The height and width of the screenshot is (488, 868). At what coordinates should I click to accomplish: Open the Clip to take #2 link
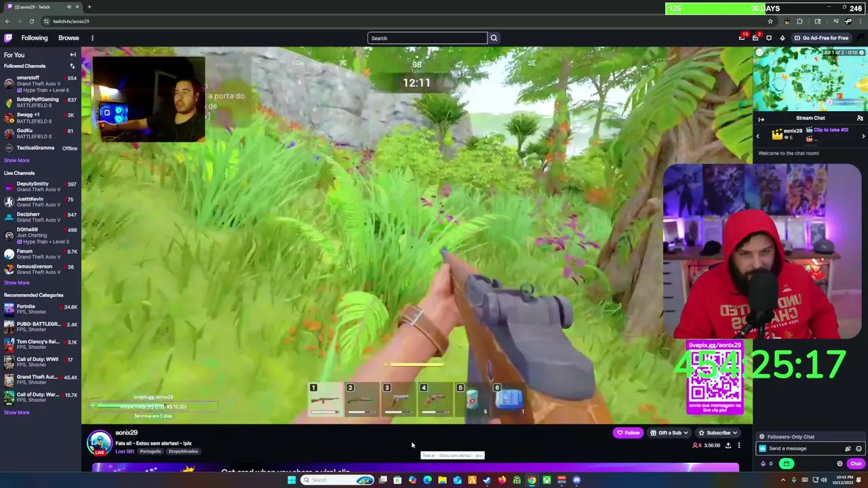[x=830, y=130]
